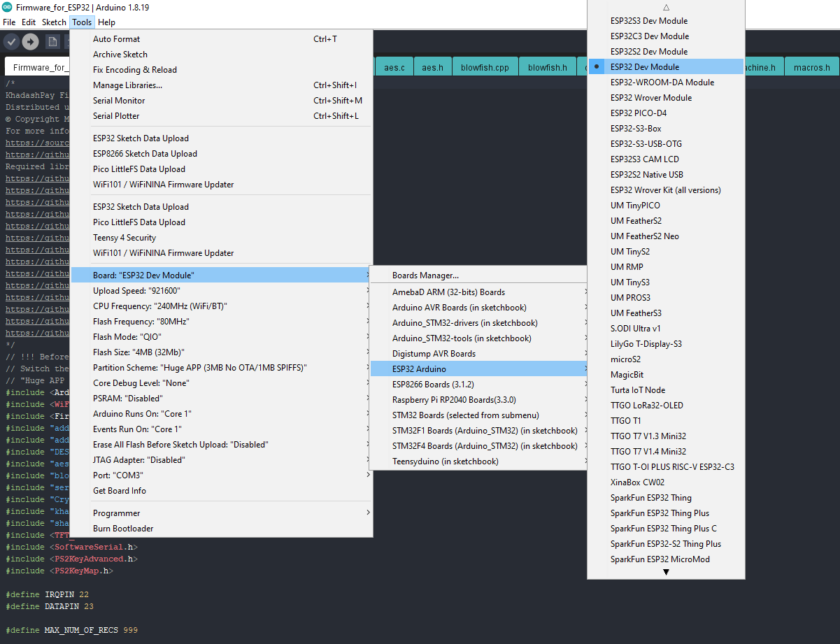Screen dimensions: 840x644
Task: Choose UM TinyPICO board
Action: (666, 206)
